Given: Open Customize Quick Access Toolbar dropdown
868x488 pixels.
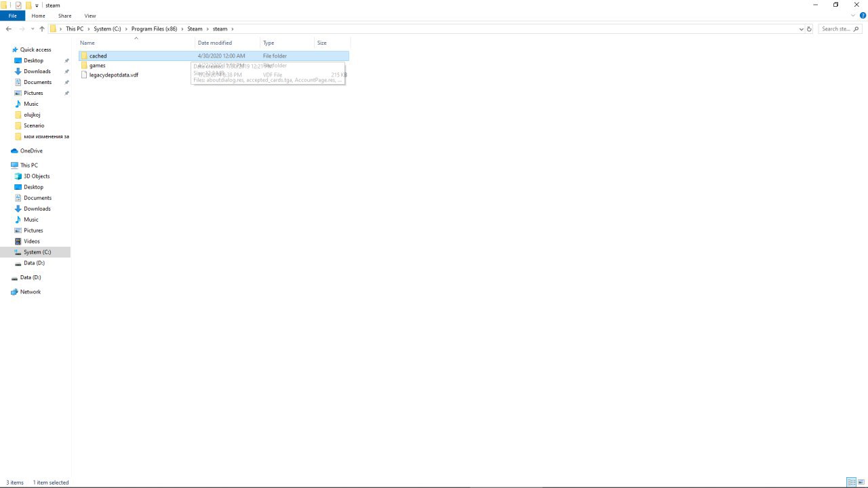Looking at the screenshot, I should tap(37, 5).
